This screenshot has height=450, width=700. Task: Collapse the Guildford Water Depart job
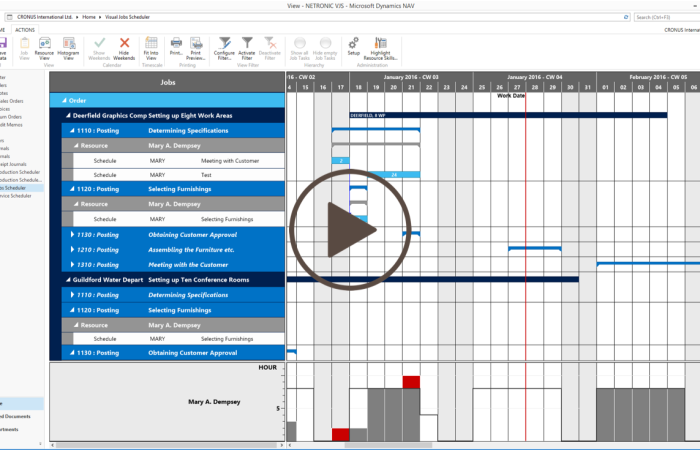(68, 279)
